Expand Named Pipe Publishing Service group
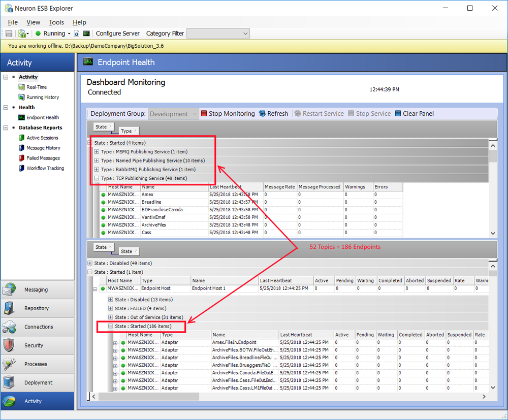This screenshot has width=508, height=420. (x=97, y=160)
